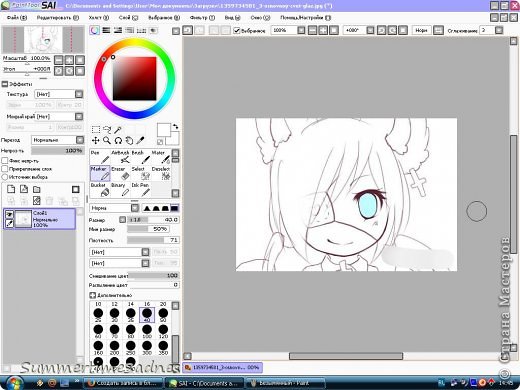Pick the magic wand tool

(x=118, y=129)
